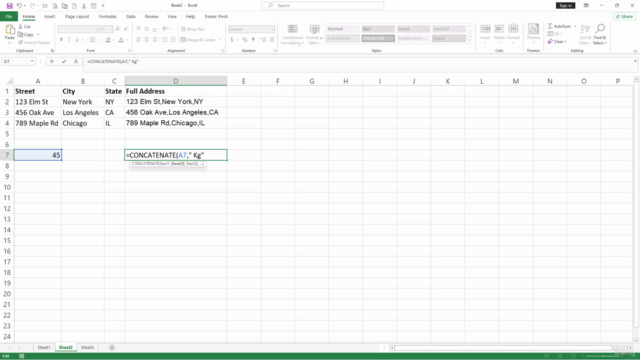This screenshot has width=640, height=360.
Task: Add a new sheet with the plus icon
Action: click(x=112, y=347)
